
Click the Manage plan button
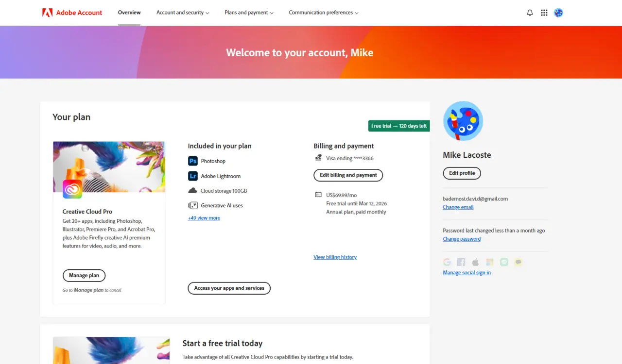[84, 276]
